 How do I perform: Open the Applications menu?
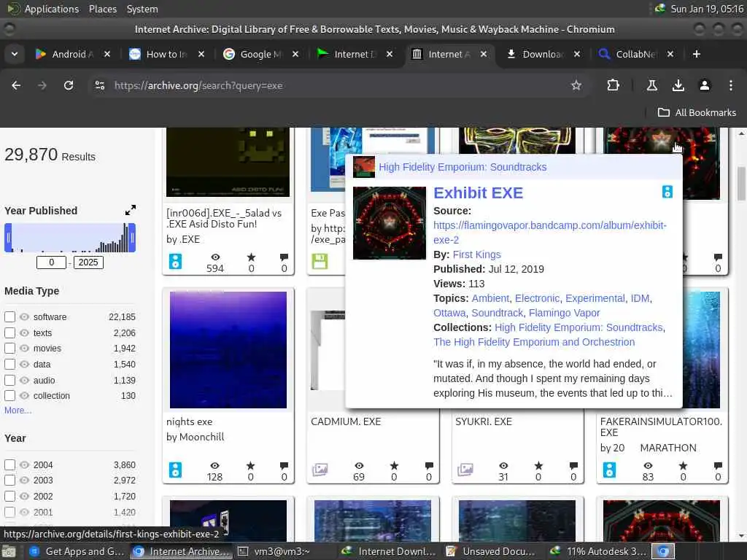pos(52,9)
